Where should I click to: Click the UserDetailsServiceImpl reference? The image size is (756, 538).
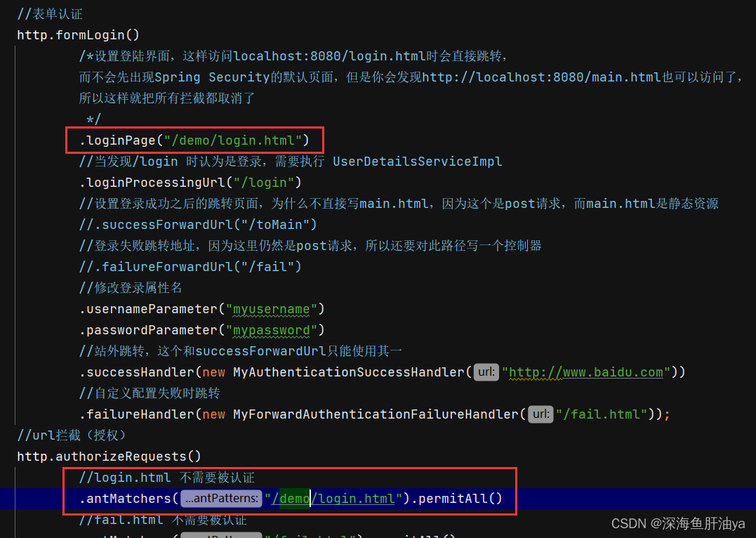coord(417,161)
